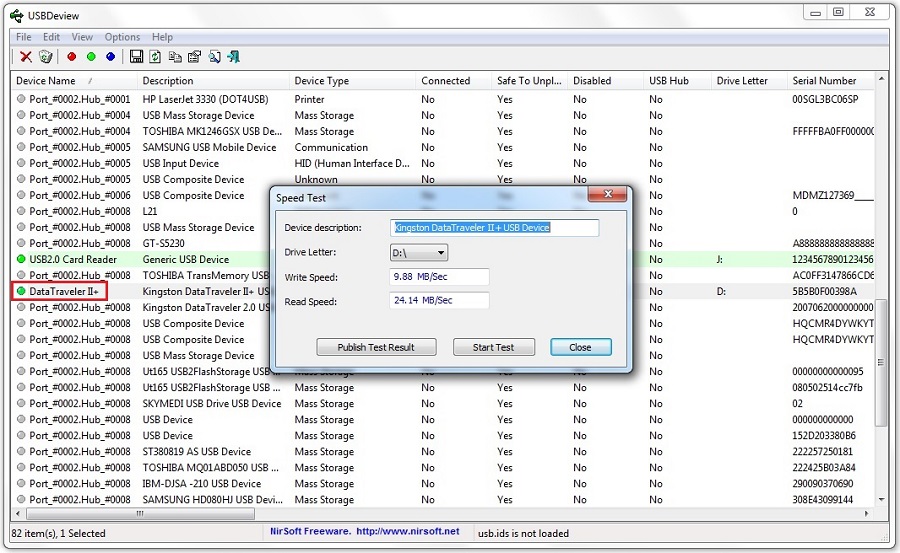Select the L21 device row
900x553 pixels.
[443, 211]
